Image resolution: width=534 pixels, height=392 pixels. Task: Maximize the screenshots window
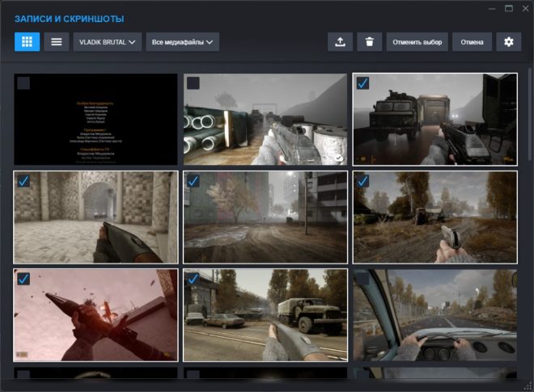(x=509, y=9)
